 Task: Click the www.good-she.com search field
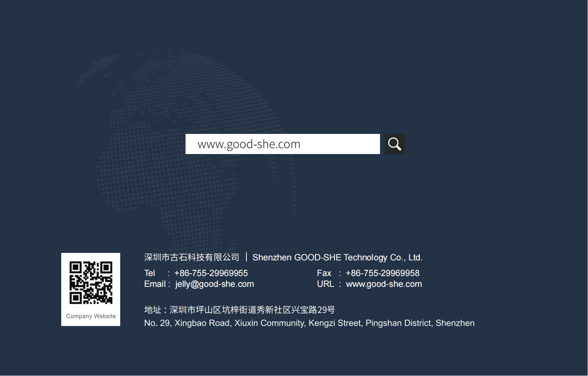(x=282, y=144)
